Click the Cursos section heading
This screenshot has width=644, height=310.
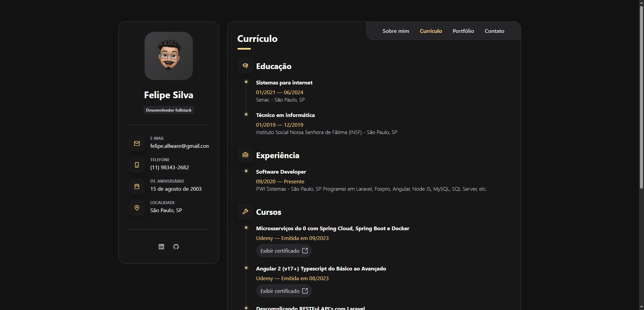[269, 212]
